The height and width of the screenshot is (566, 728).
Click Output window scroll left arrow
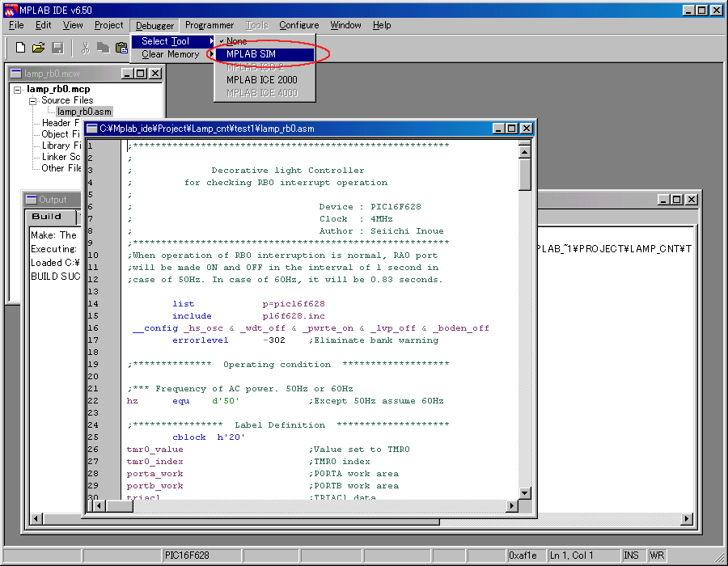(36, 518)
